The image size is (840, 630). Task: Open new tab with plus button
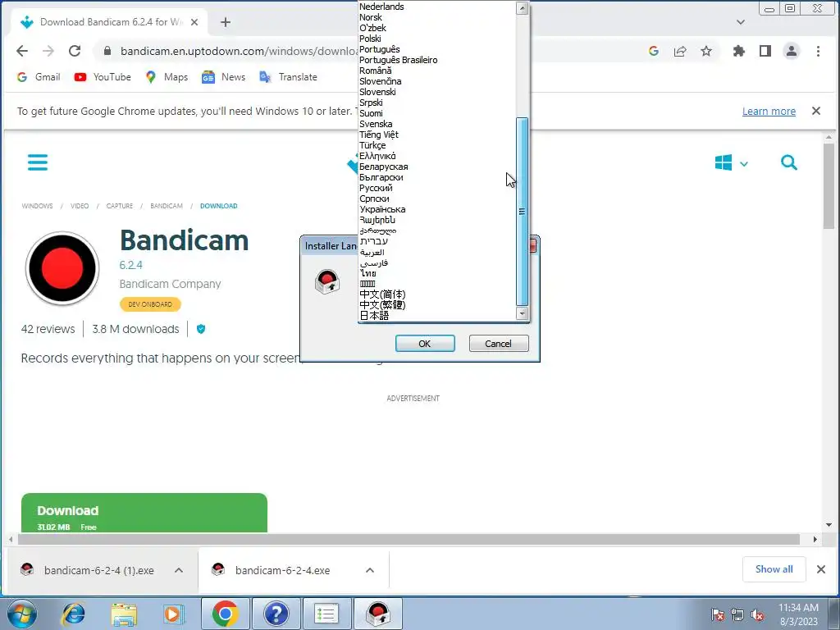(226, 22)
